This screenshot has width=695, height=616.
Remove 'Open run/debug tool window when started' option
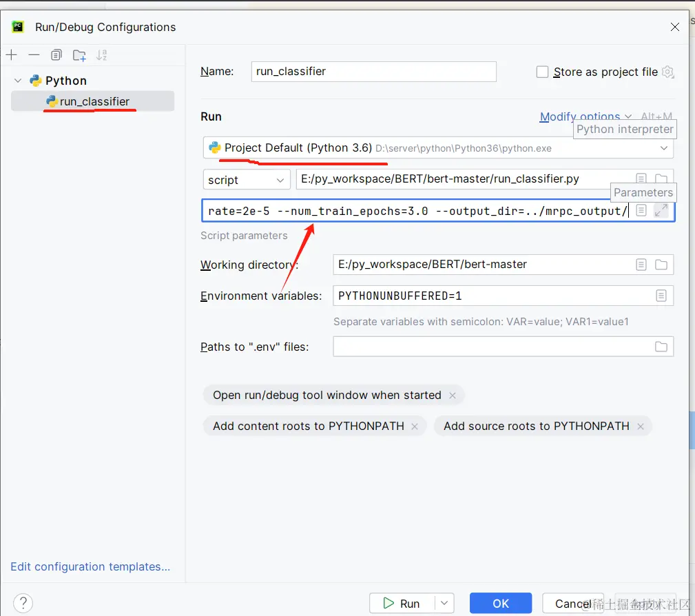click(x=452, y=395)
